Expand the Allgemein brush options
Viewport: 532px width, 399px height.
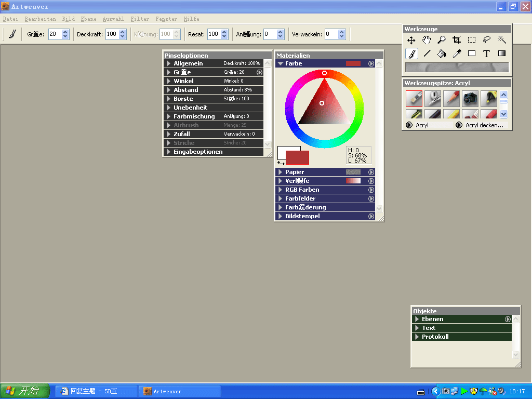pyautogui.click(x=168, y=63)
